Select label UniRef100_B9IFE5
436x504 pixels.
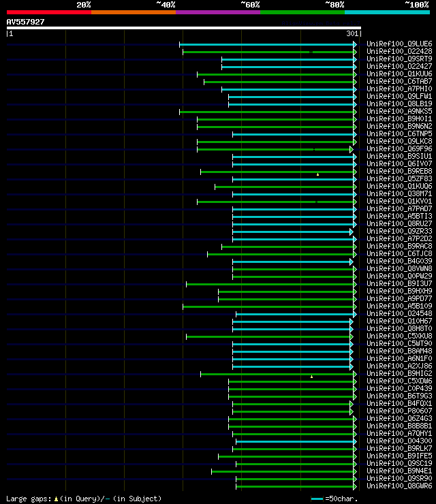399,456
